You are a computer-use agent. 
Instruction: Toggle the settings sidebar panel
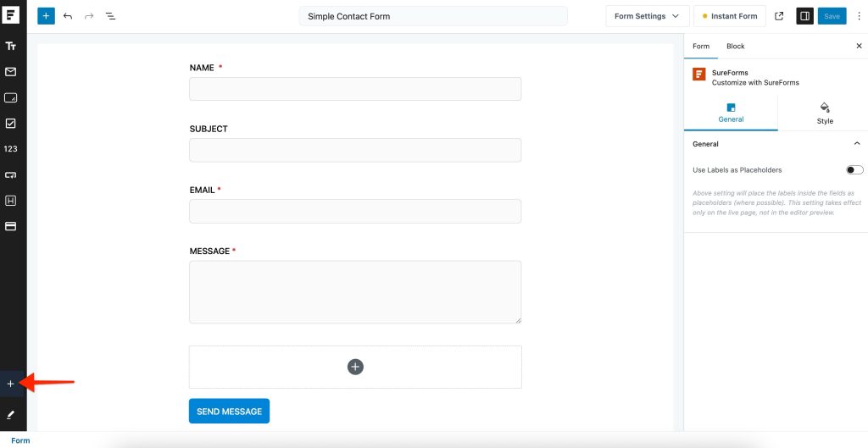tap(805, 16)
